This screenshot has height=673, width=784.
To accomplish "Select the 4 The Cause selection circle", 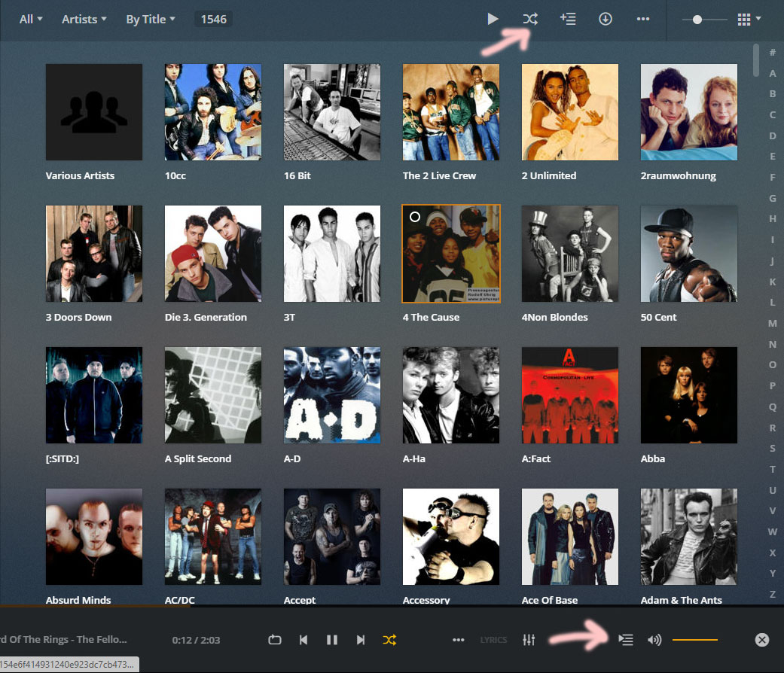I will click(414, 217).
